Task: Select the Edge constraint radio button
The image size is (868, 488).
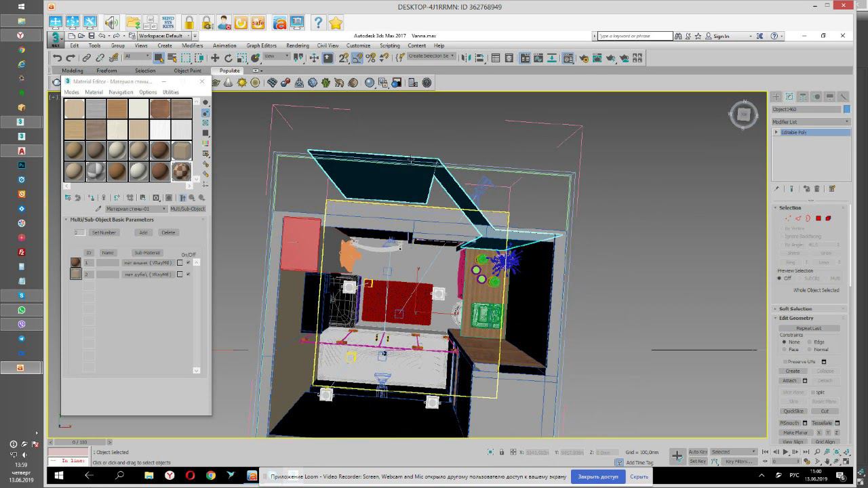Action: point(810,342)
